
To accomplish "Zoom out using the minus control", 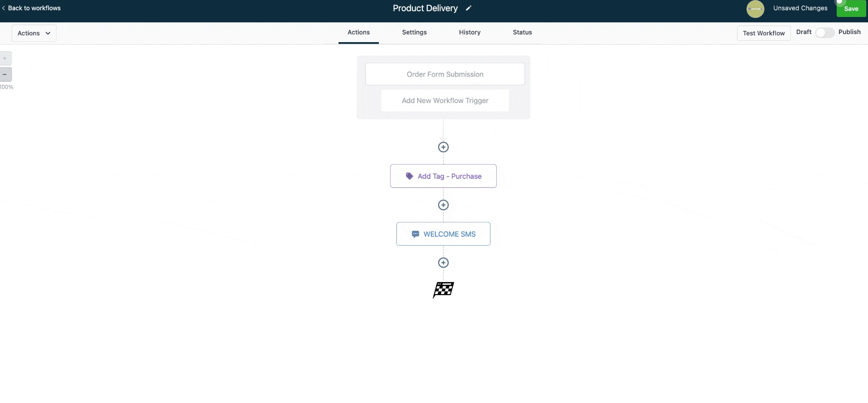I will click(x=5, y=74).
